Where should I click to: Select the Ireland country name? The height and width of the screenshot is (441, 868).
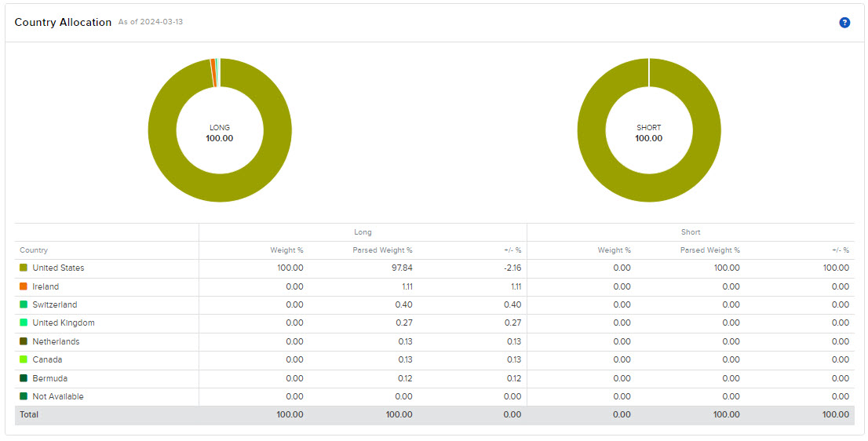(x=46, y=286)
